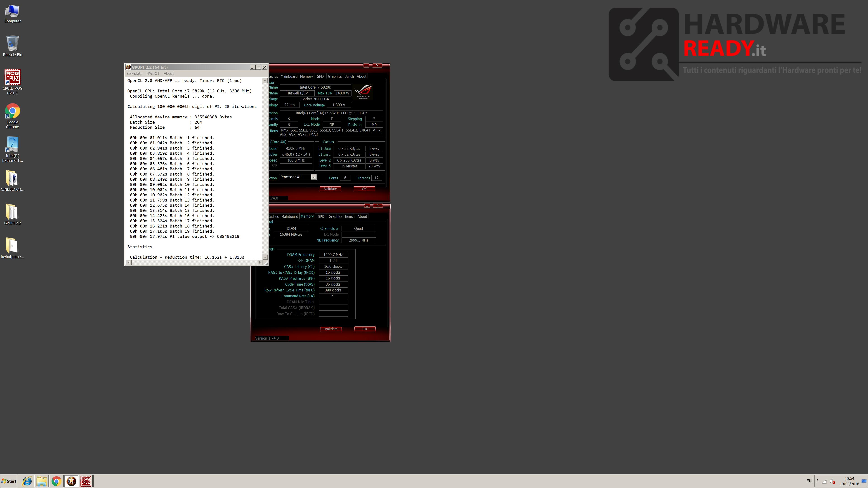Click the network signal tray icon
Image resolution: width=868 pixels, height=488 pixels.
point(825,481)
